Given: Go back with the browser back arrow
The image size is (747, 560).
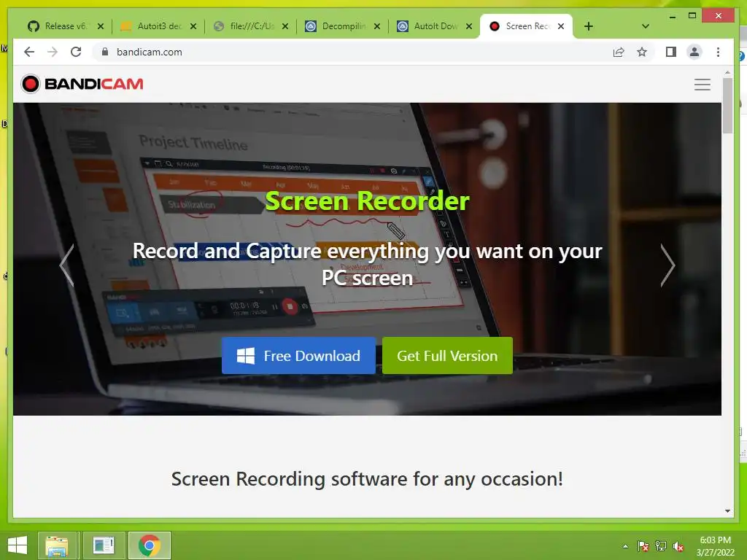Looking at the screenshot, I should point(29,52).
